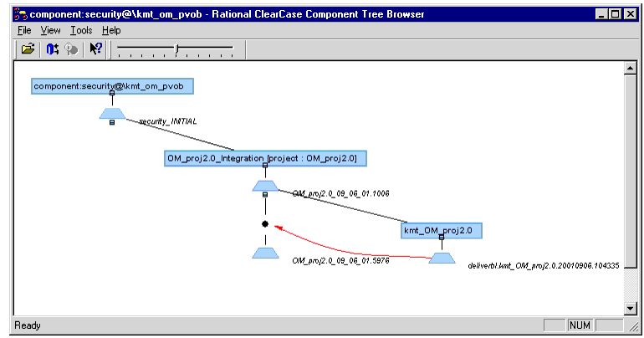Maximize the Component Tree Browser window
Viewport: 644px width, 338px height.
point(616,14)
